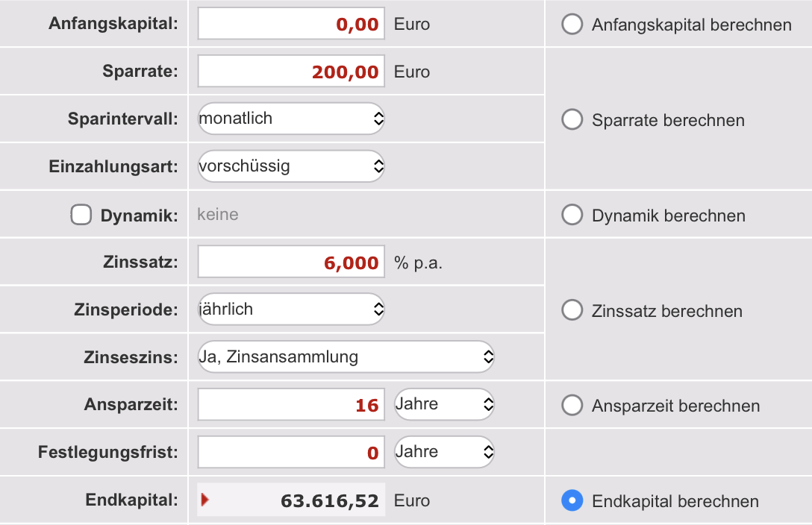Select Zinssatz berechnen radio button
Screen dimensions: 812x525
click(x=572, y=309)
